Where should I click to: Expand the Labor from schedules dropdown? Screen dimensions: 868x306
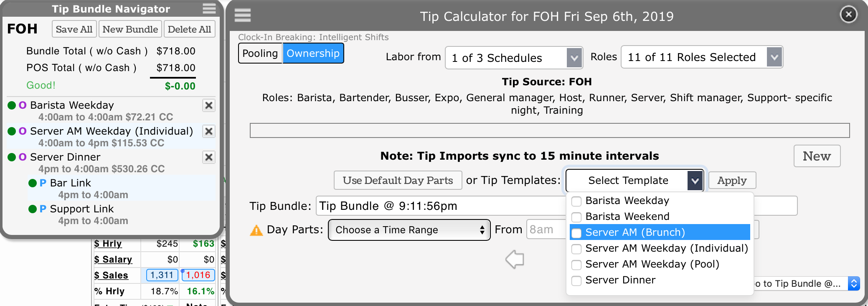(574, 58)
